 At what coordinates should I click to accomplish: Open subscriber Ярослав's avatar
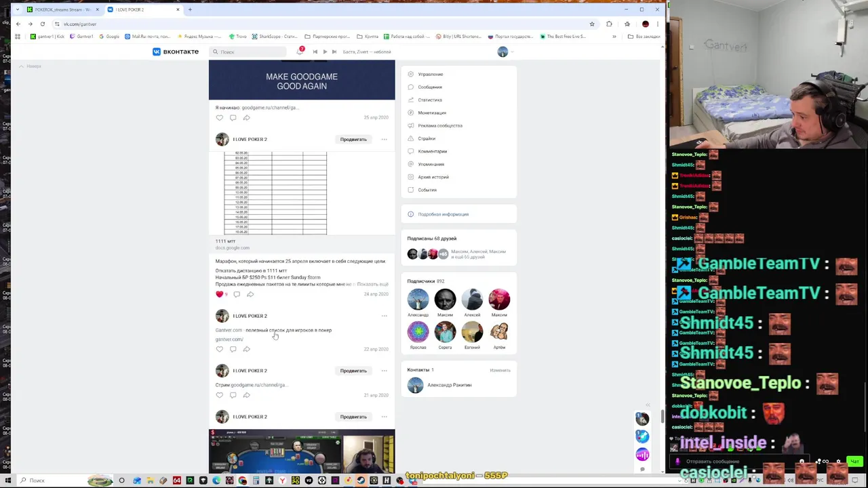pyautogui.click(x=418, y=332)
